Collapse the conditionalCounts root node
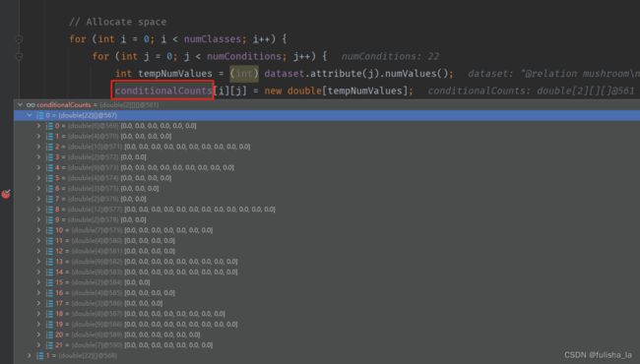The height and width of the screenshot is (364, 640). pos(20,105)
